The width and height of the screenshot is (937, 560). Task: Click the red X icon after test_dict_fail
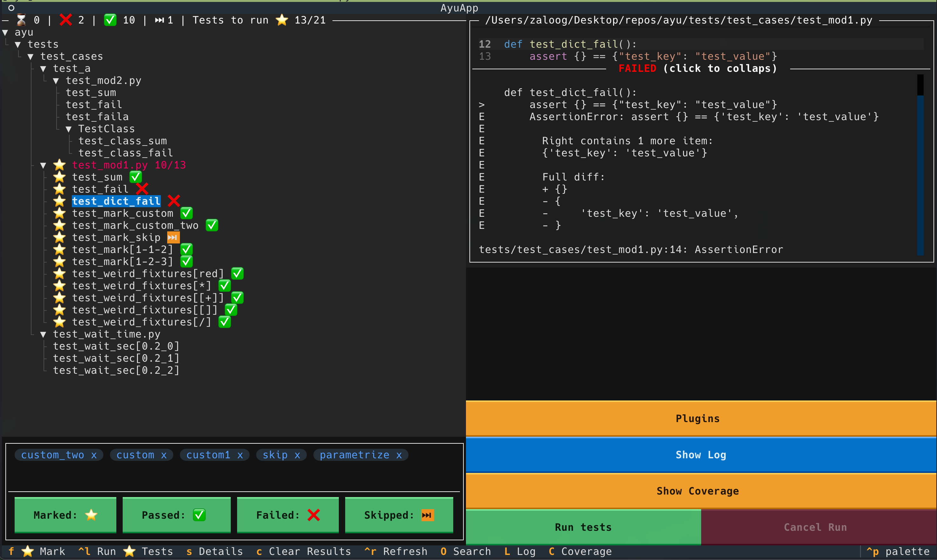coord(174,201)
